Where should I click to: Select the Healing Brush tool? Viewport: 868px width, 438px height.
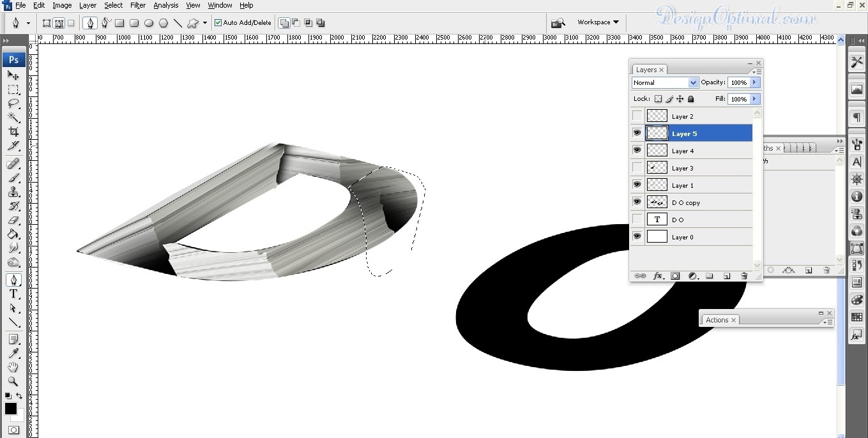[13, 164]
